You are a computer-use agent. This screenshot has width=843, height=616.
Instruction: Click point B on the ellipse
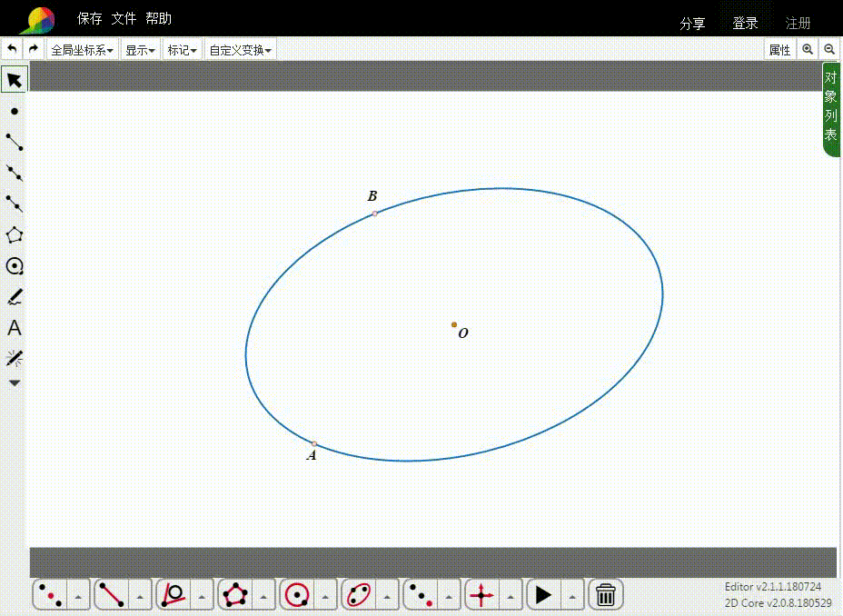coord(375,214)
